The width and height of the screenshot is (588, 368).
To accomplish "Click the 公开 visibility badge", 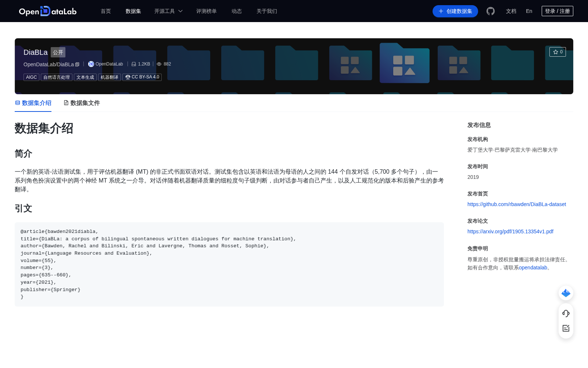I will (x=58, y=52).
